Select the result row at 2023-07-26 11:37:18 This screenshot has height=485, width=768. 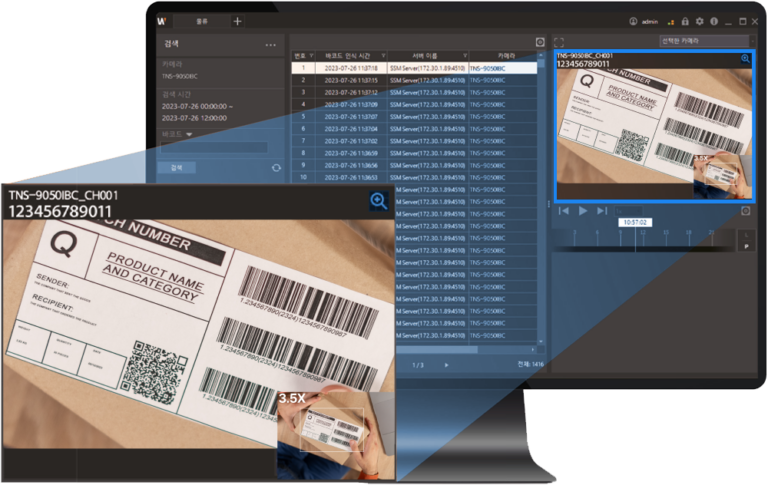(414, 68)
